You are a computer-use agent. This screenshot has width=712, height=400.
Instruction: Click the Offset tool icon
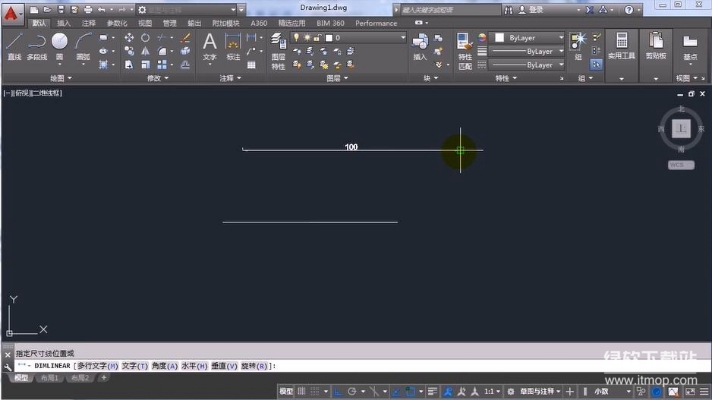tap(185, 65)
